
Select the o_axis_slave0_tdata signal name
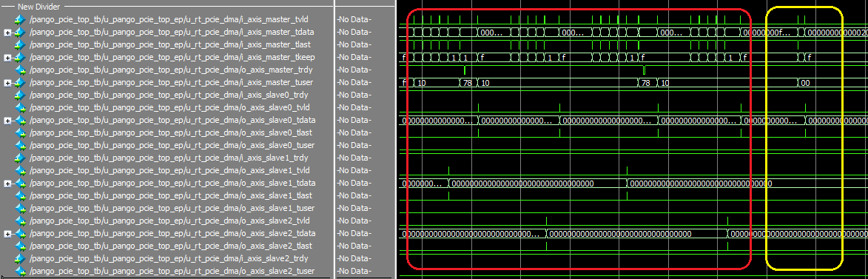[172, 120]
